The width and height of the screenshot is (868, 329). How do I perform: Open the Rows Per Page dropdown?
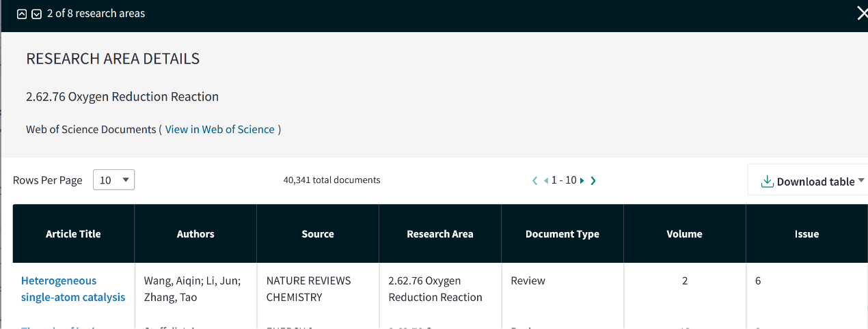(113, 180)
